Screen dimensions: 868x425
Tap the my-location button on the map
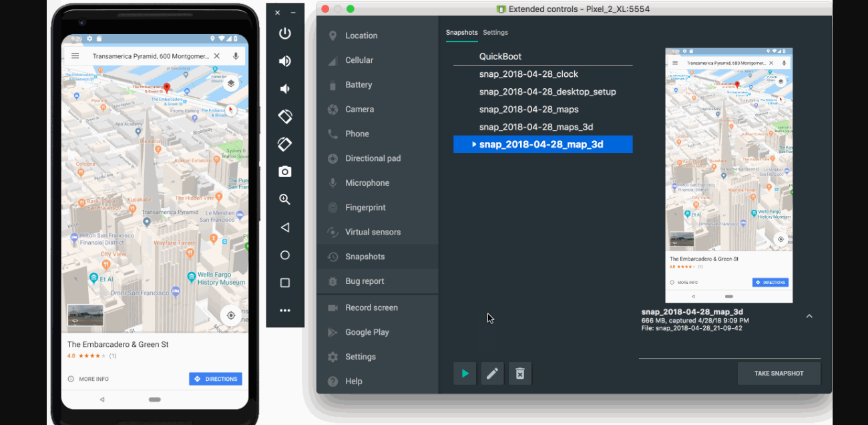[231, 315]
